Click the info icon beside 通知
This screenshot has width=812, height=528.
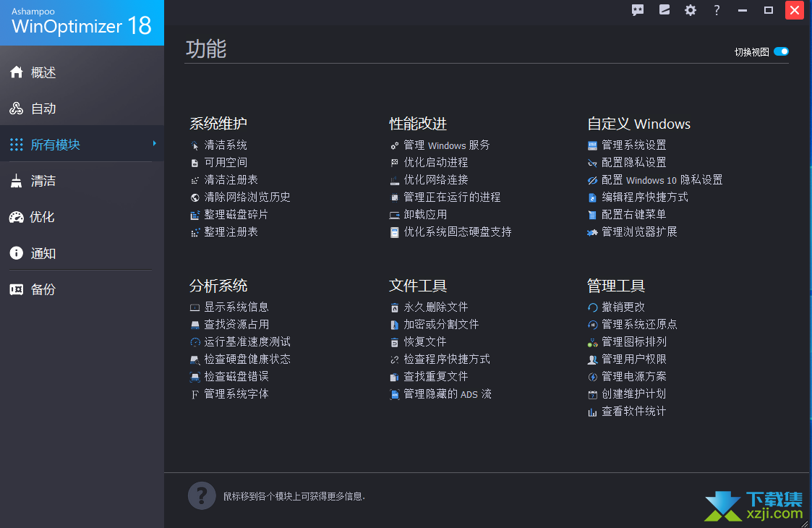click(17, 253)
